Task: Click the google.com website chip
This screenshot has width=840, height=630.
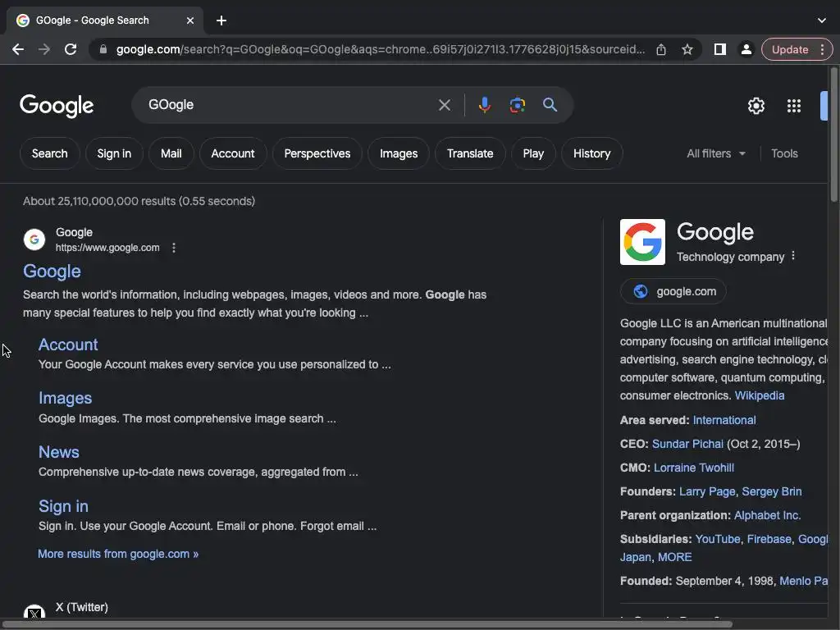Action: (x=673, y=291)
